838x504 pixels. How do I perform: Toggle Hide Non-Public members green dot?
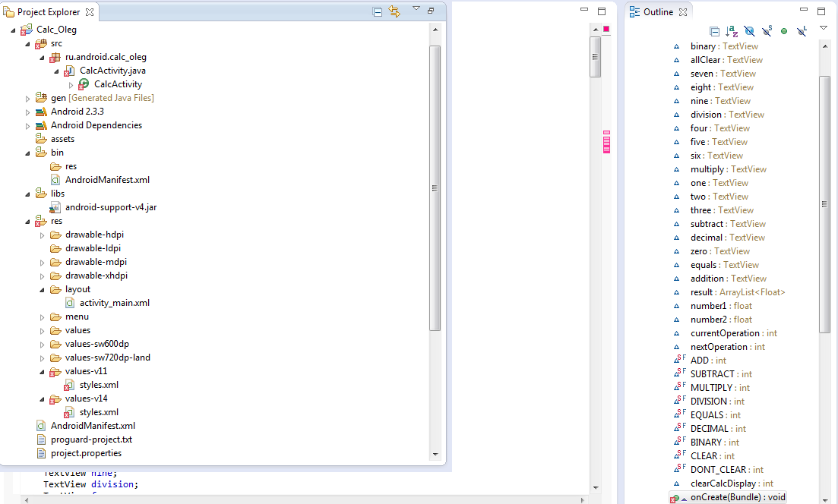click(x=784, y=32)
